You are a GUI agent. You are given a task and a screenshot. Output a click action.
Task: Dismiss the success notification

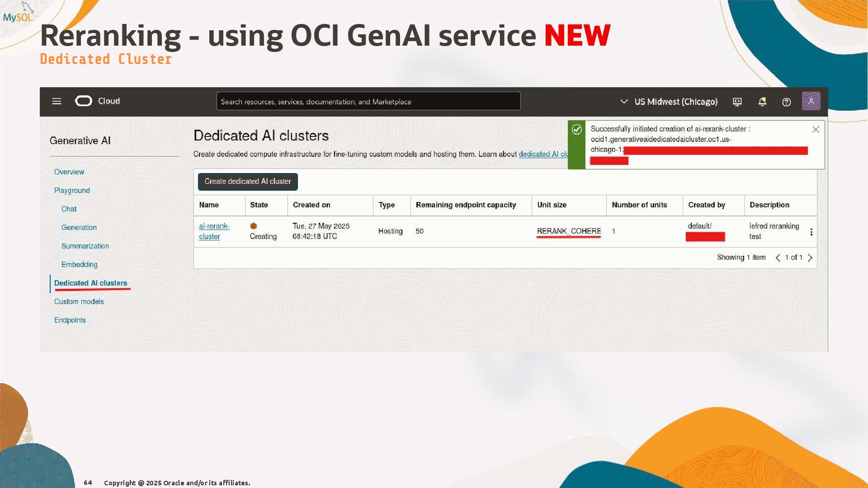[816, 130]
